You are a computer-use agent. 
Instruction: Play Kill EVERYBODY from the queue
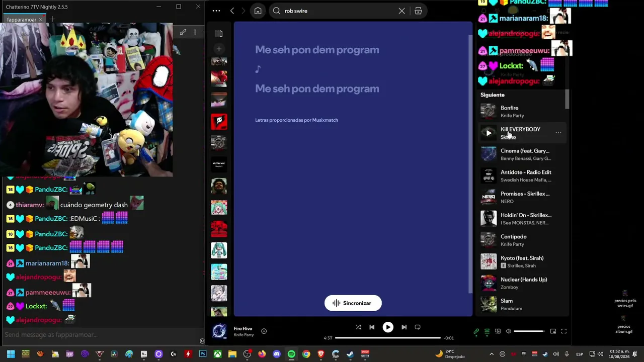488,133
